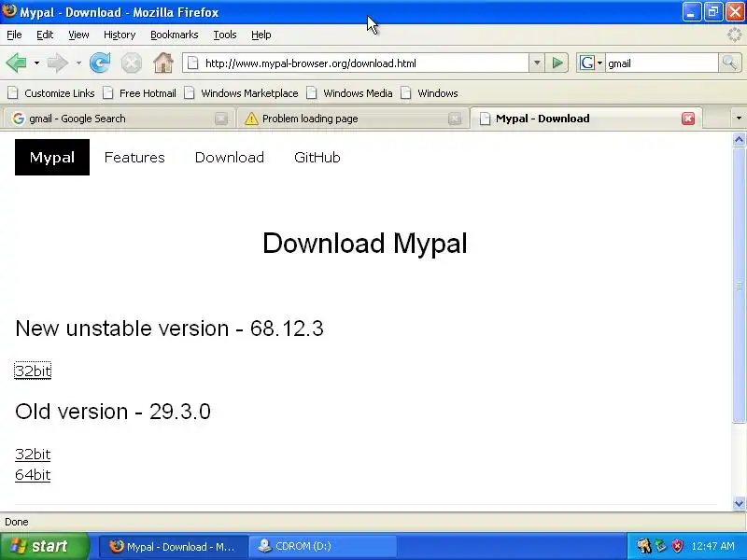This screenshot has width=747, height=560.
Task: Click the Download Mypal heading
Action: coord(365,244)
